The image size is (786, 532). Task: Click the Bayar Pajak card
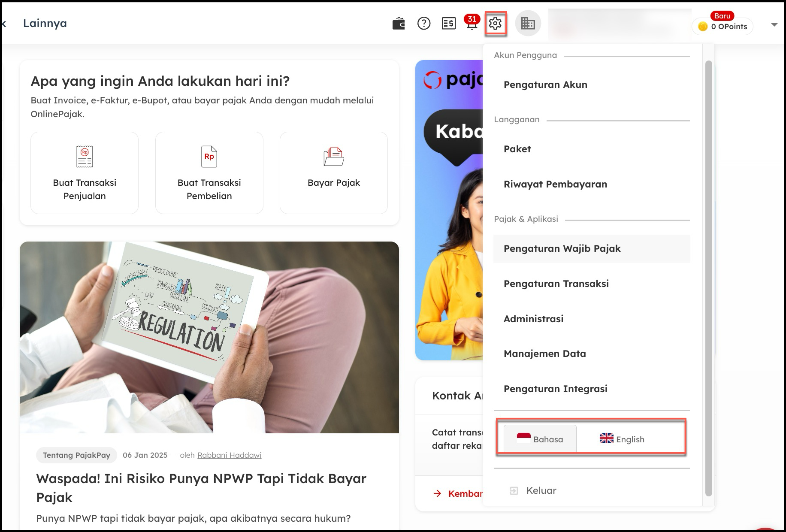click(333, 173)
